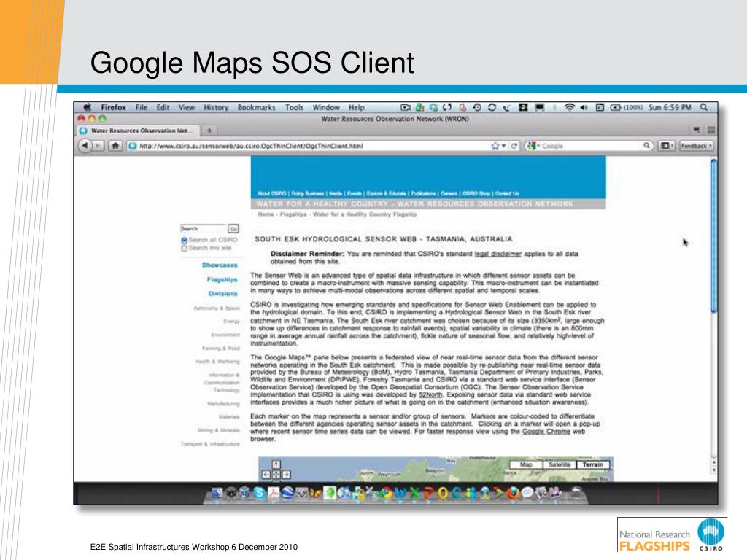Open the Apple menu
The height and width of the screenshot is (560, 747).
[x=88, y=107]
